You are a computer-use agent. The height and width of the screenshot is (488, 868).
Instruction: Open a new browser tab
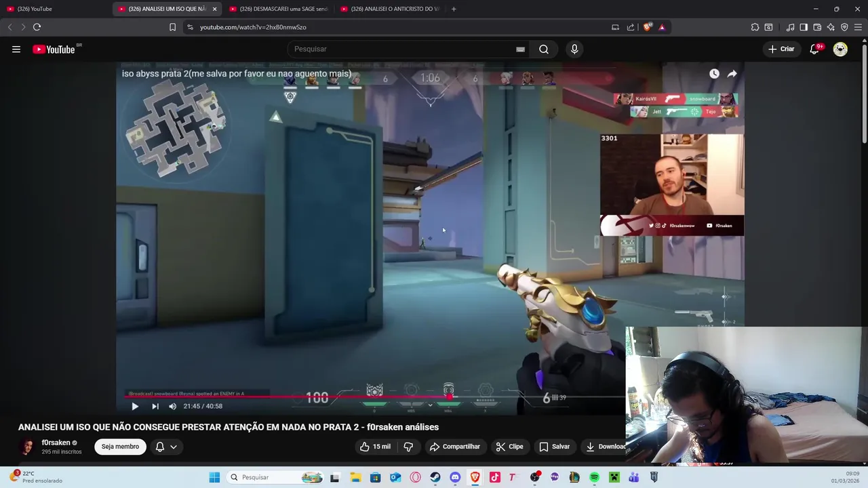point(454,9)
